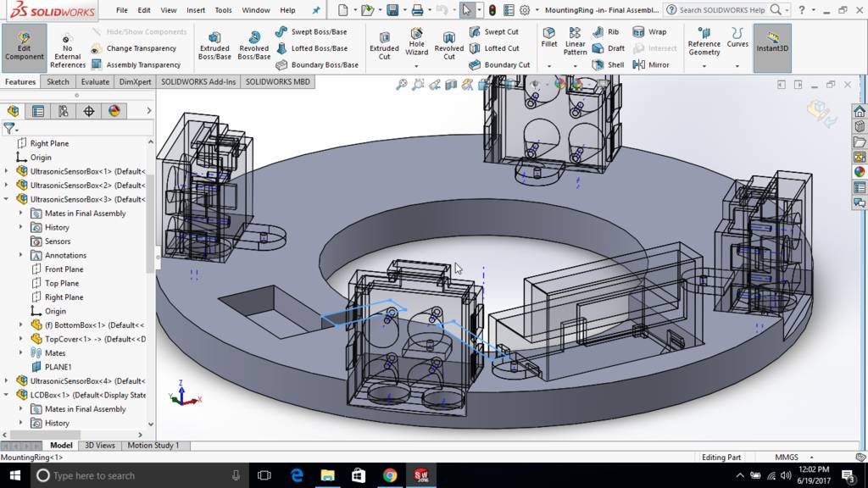This screenshot has height=488, width=868.
Task: Select the Extruded Cut tool
Action: 384,47
